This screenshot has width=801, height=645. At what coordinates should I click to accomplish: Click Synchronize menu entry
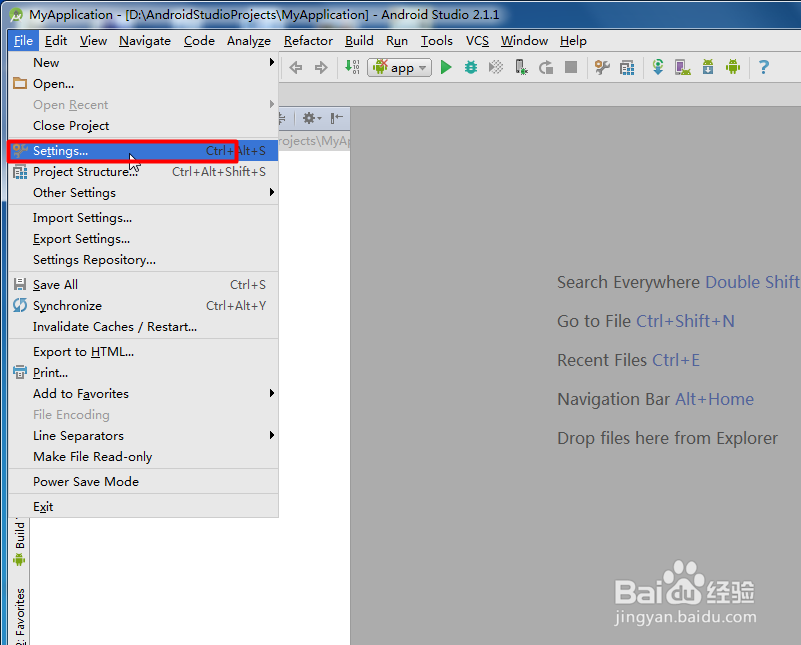[x=143, y=305]
